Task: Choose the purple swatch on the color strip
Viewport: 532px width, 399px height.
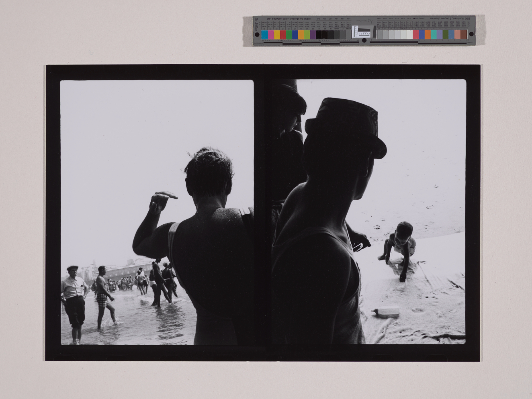Action: pos(313,35)
